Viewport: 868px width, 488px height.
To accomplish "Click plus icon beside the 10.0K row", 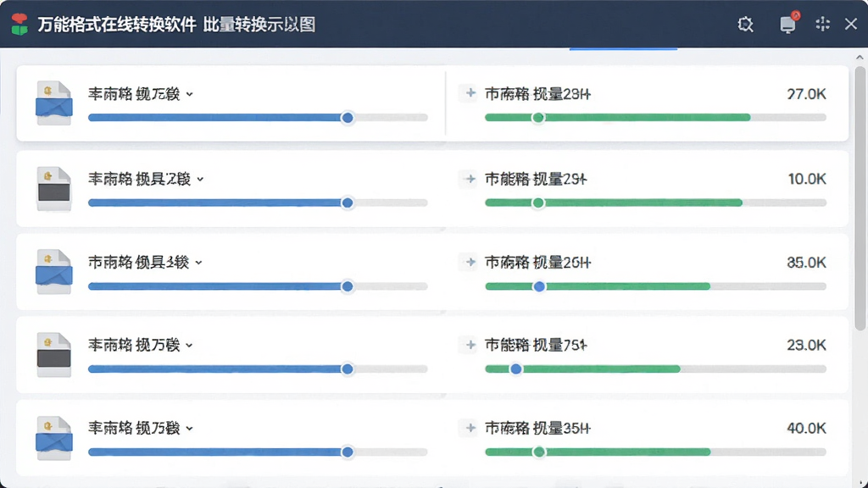I will [470, 179].
